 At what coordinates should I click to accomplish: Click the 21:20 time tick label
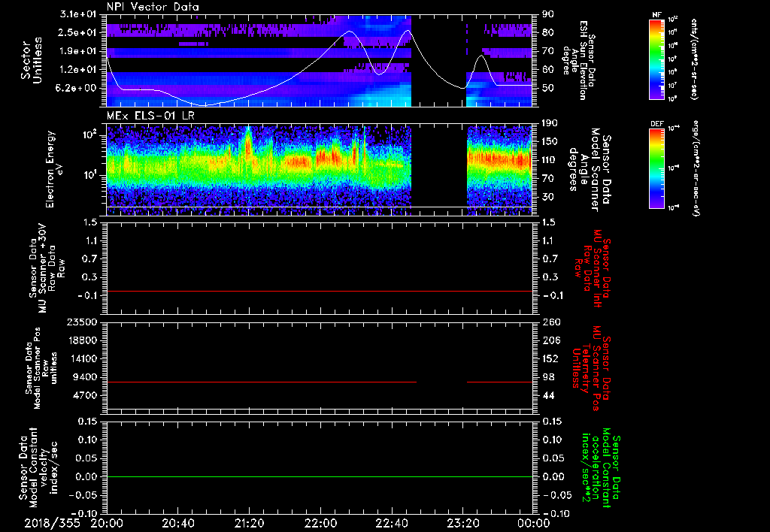click(250, 523)
